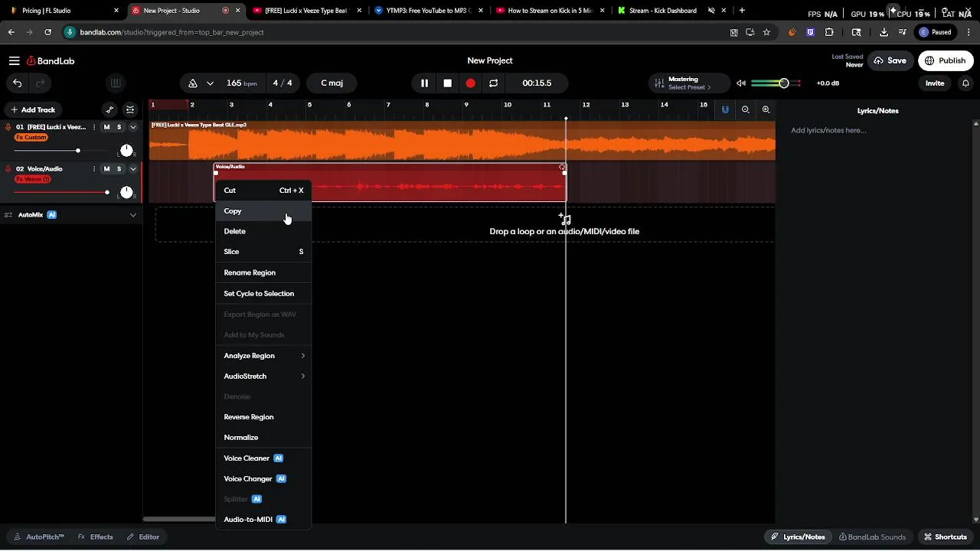Click the Voice/Audio track microphone icon
980x551 pixels.
coord(8,169)
